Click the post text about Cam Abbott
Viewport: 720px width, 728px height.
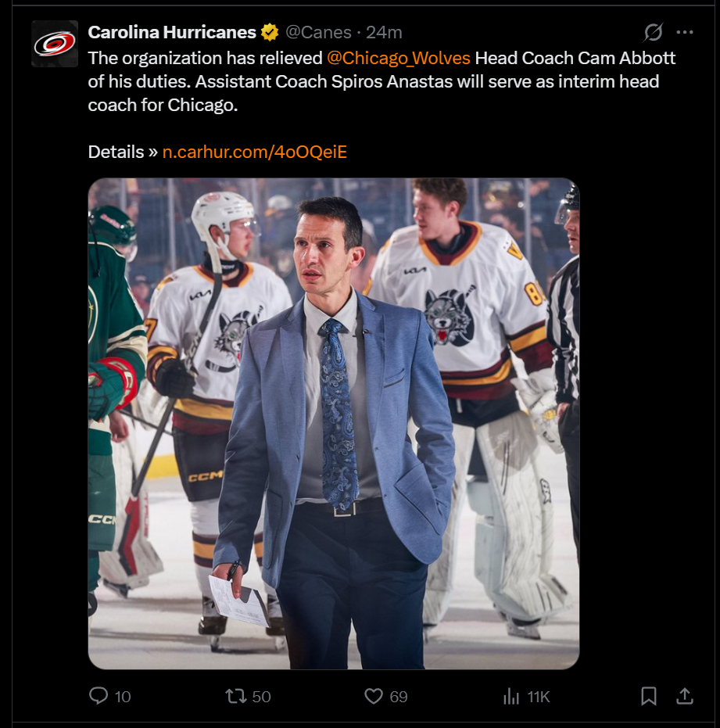[x=381, y=81]
